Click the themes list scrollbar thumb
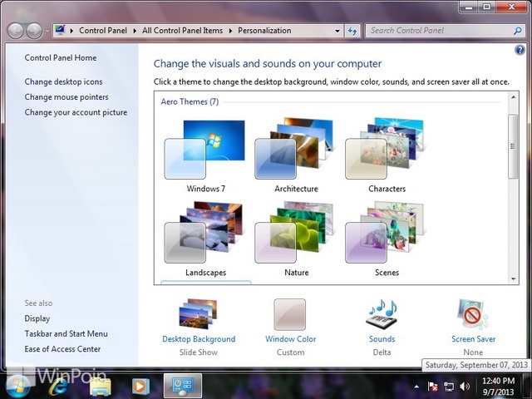532x399 pixels. point(514,146)
